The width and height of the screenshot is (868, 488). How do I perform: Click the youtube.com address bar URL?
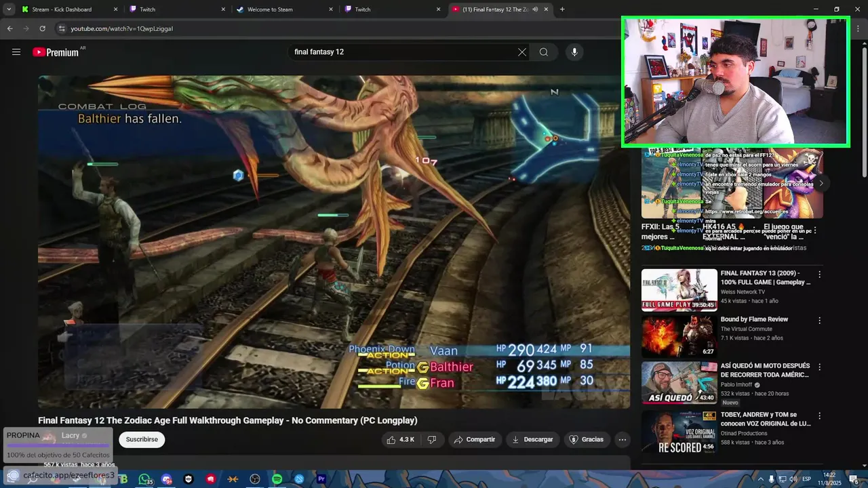click(122, 29)
